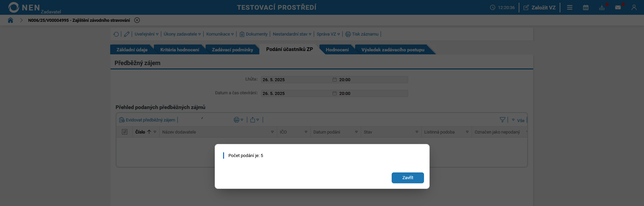Go to the home page icon
Viewport: 644px width, 206px height.
click(x=10, y=20)
